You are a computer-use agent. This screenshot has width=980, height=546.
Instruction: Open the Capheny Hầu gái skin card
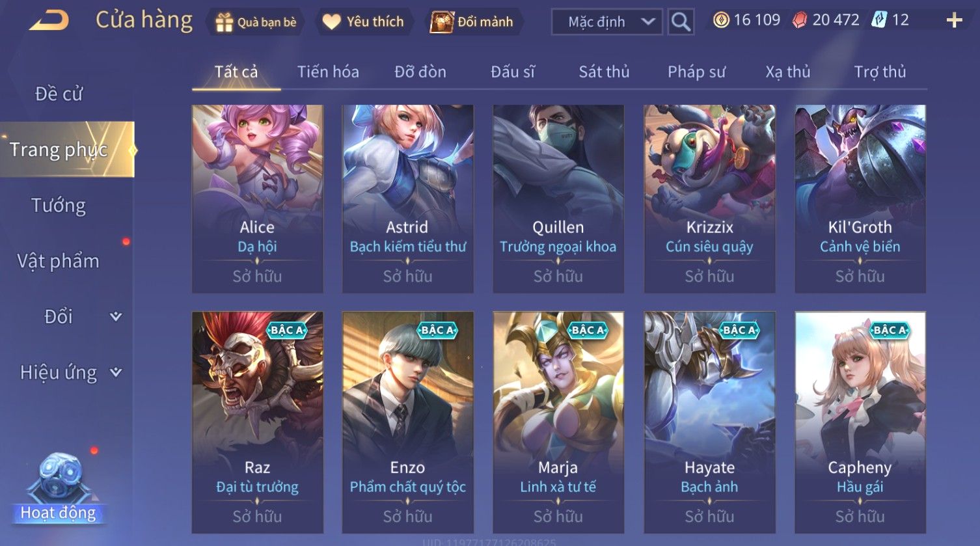coord(860,423)
